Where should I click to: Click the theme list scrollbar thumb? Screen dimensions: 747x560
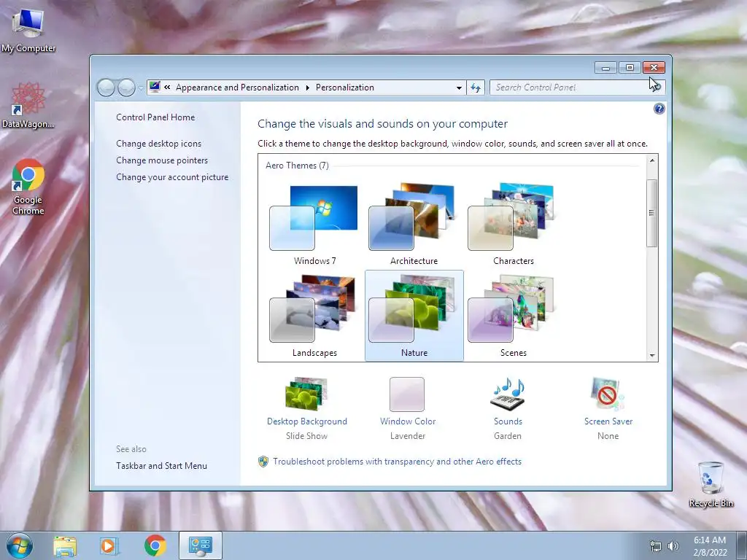point(652,213)
